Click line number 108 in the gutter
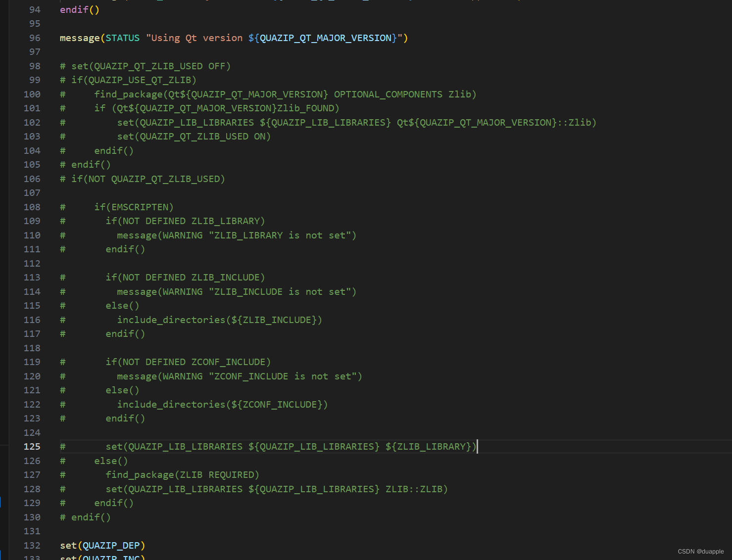This screenshot has width=732, height=560. click(32, 207)
